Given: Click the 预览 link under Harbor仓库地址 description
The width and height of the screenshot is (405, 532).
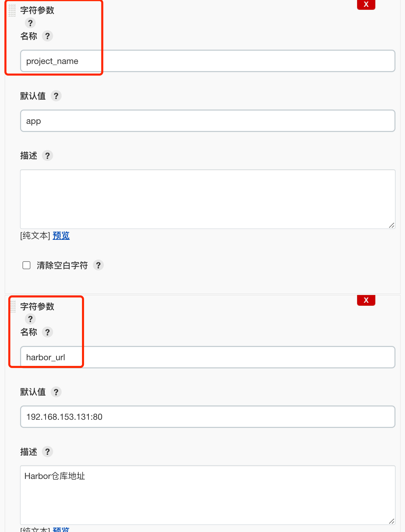Looking at the screenshot, I should coord(61,530).
